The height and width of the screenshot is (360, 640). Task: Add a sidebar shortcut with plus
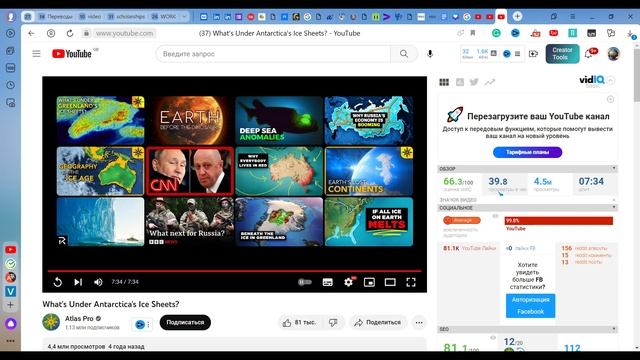11,305
